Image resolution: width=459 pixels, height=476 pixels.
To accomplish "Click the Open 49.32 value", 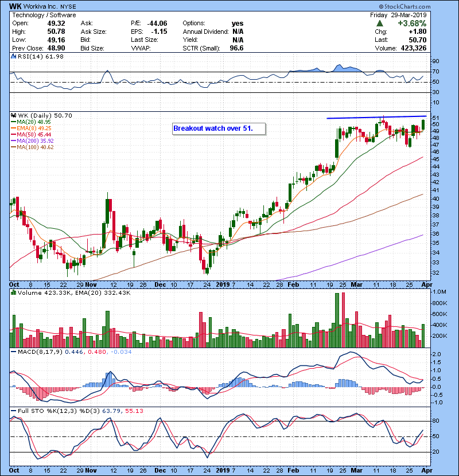I will [x=56, y=24].
